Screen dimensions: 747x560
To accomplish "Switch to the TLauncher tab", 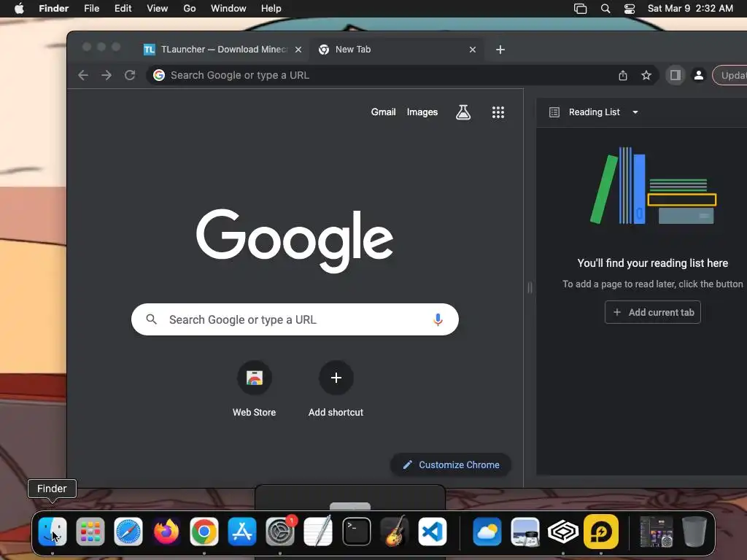I will click(x=223, y=50).
